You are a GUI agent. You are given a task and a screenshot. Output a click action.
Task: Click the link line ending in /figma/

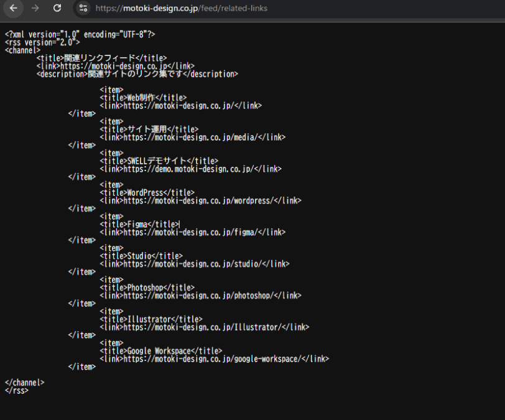coord(193,233)
